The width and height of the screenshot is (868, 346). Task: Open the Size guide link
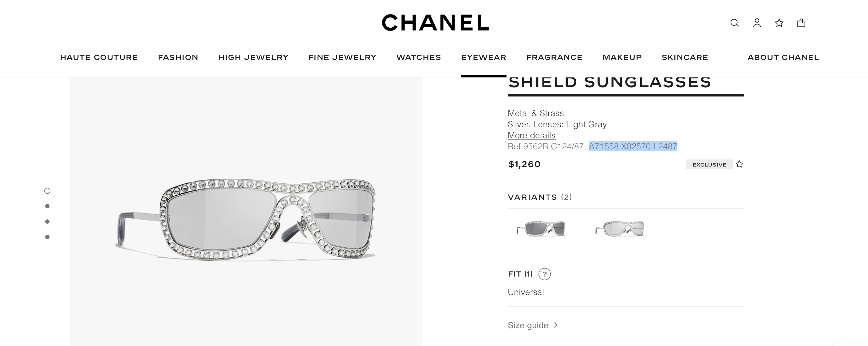(528, 325)
